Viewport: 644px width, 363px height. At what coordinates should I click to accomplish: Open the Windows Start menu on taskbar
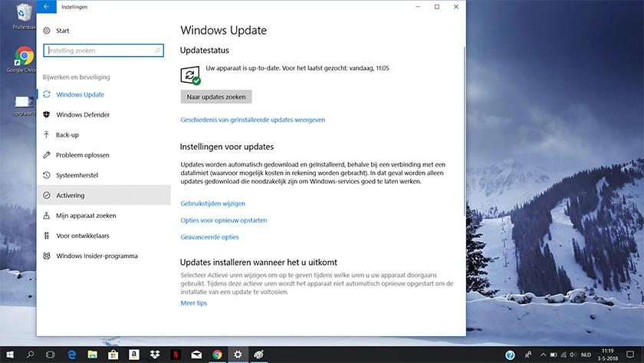10,355
